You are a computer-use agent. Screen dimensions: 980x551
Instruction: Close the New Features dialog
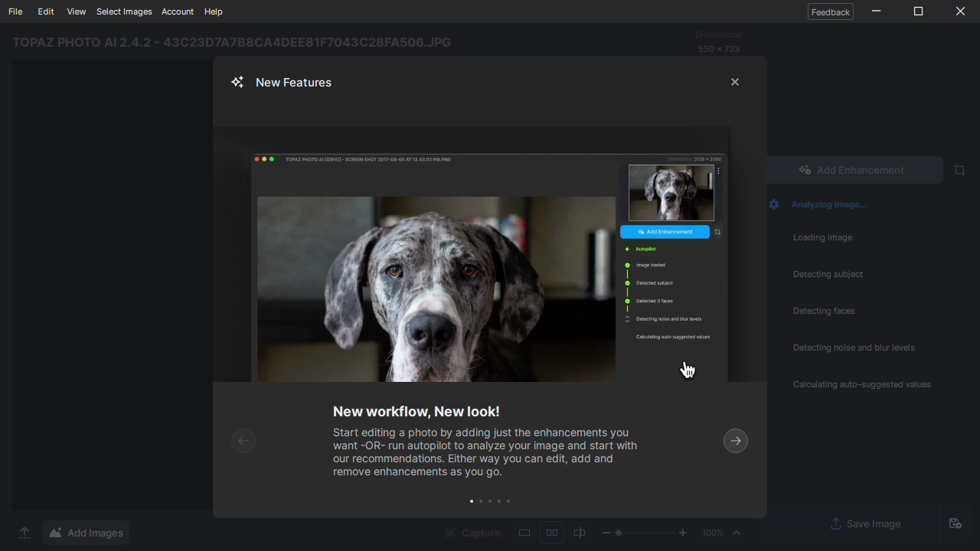(735, 82)
